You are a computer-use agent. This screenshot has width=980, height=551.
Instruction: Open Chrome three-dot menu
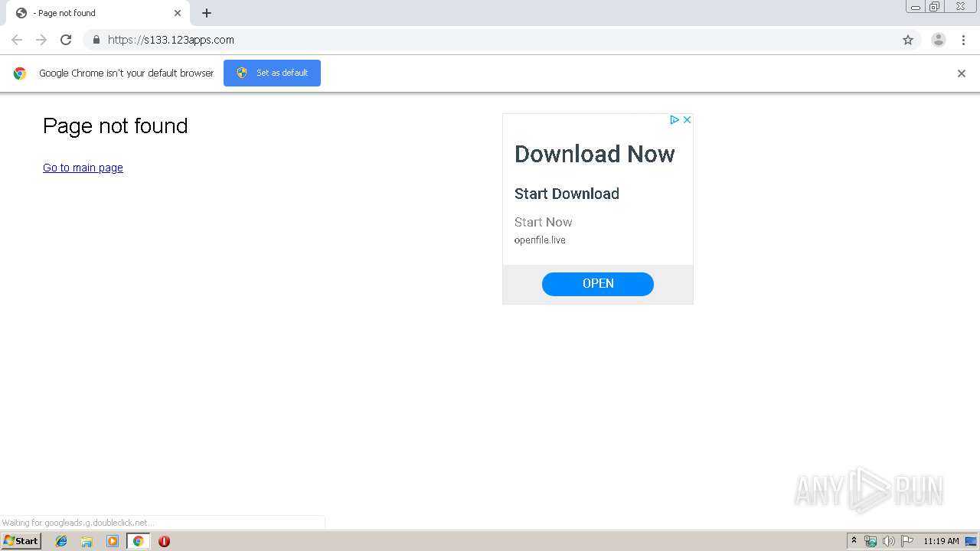(x=963, y=40)
